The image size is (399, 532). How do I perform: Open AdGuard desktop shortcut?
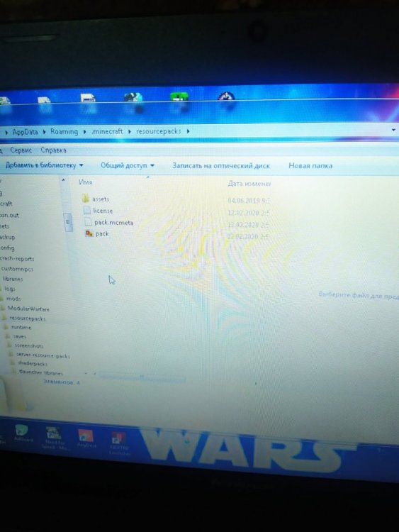[23, 433]
